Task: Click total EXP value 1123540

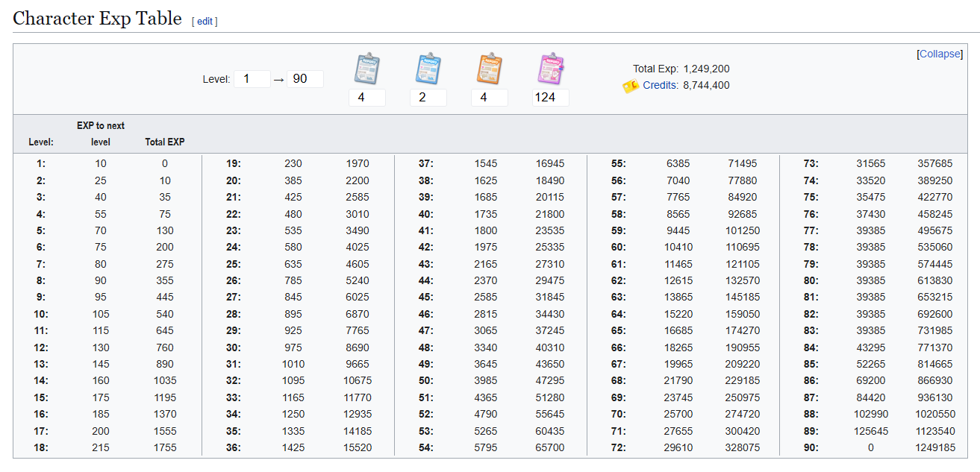Action: (x=935, y=431)
